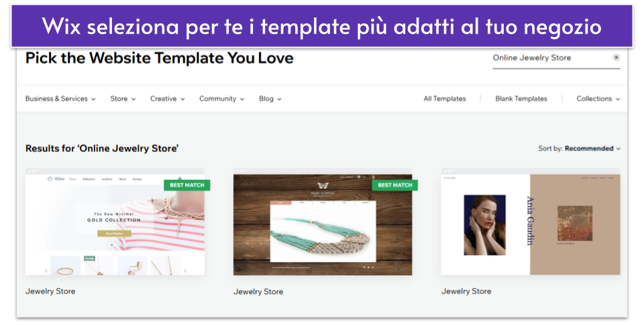Open Blank Templates
The image size is (644, 325).
tap(521, 99)
